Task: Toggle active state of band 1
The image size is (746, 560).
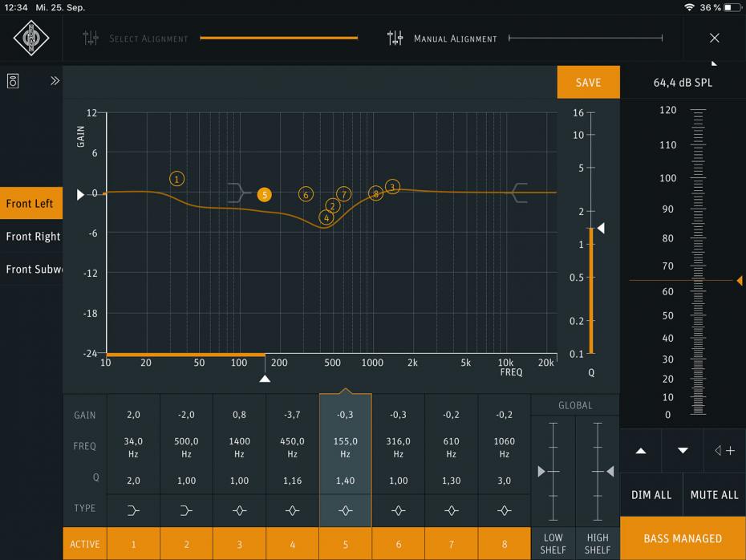Action: pos(133,544)
